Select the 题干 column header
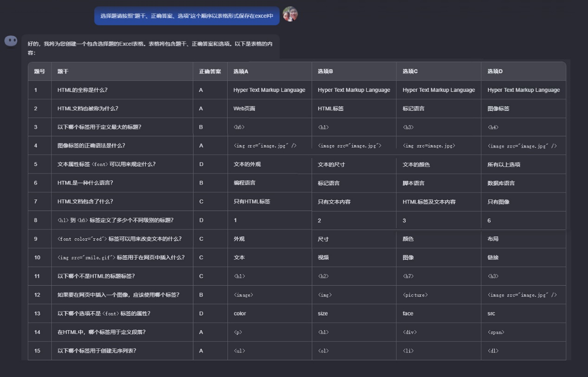Screen dimensions: 588x377 [63, 71]
